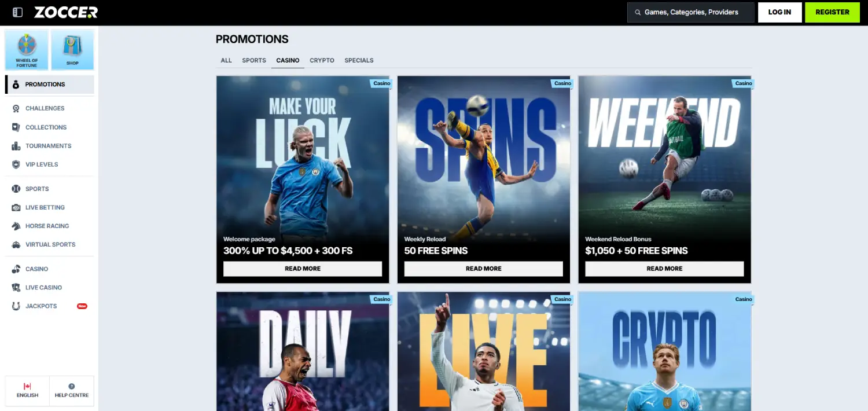Screen dimensions: 868x411
Task: Open Jackpots section
Action: pyautogui.click(x=50, y=306)
